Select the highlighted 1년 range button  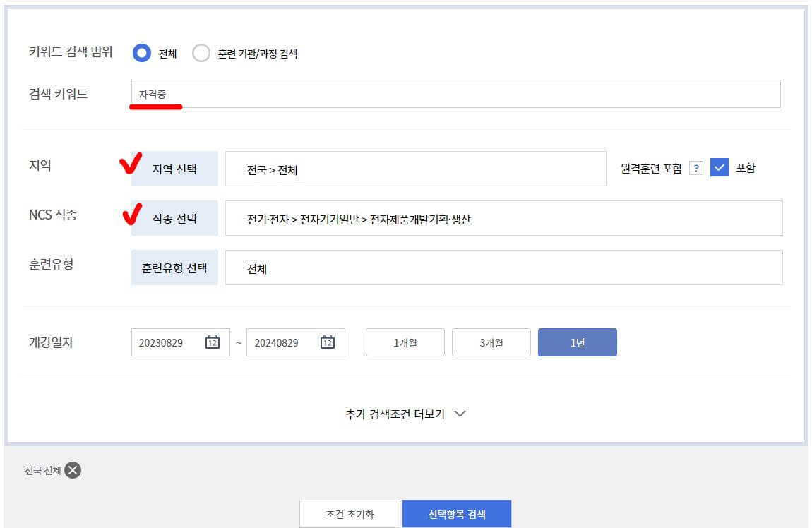point(578,342)
